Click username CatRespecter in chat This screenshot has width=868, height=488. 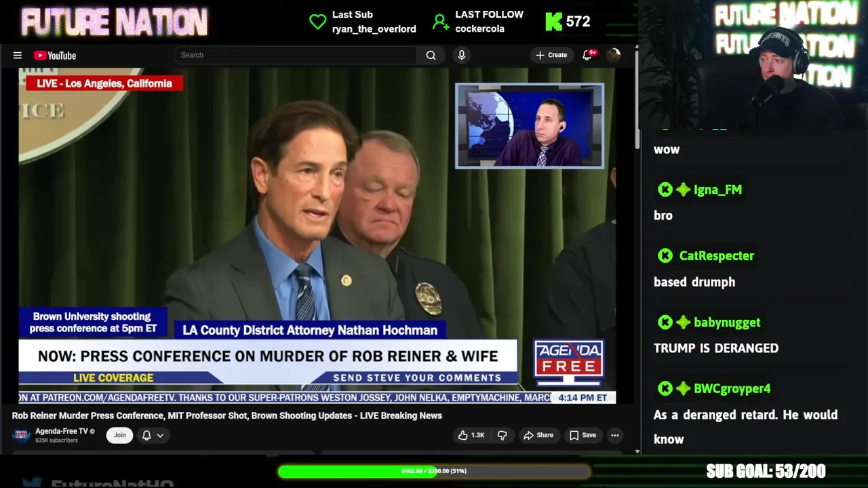click(717, 256)
